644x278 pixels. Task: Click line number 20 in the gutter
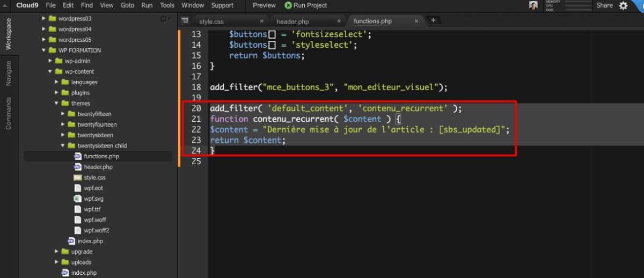click(196, 108)
